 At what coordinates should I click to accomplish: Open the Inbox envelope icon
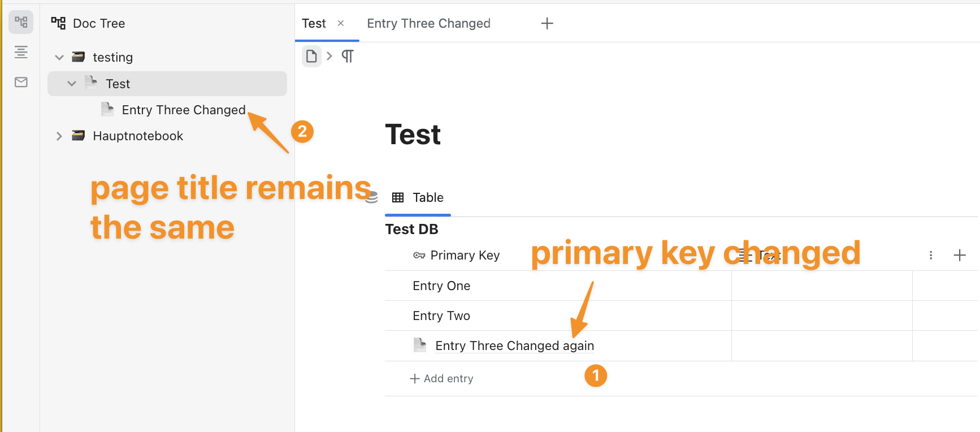[21, 83]
